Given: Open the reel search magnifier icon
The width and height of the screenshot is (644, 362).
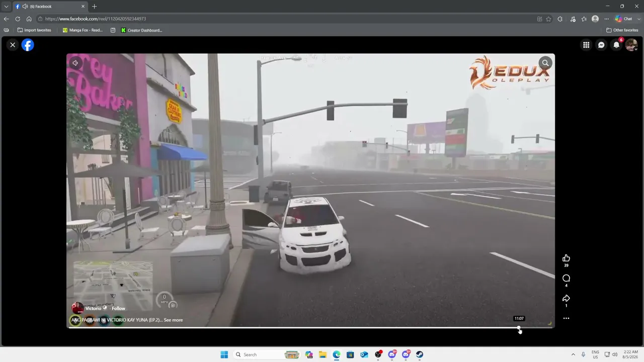Looking at the screenshot, I should [x=545, y=63].
